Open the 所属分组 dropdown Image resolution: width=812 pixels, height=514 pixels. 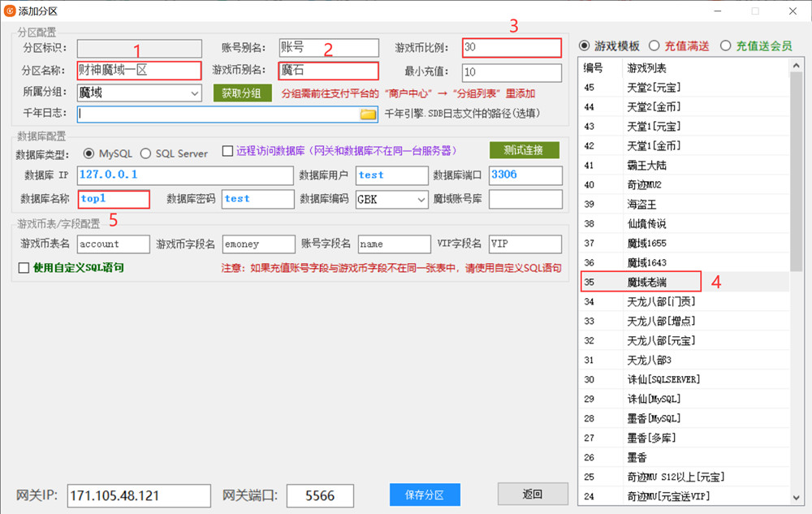[x=194, y=93]
